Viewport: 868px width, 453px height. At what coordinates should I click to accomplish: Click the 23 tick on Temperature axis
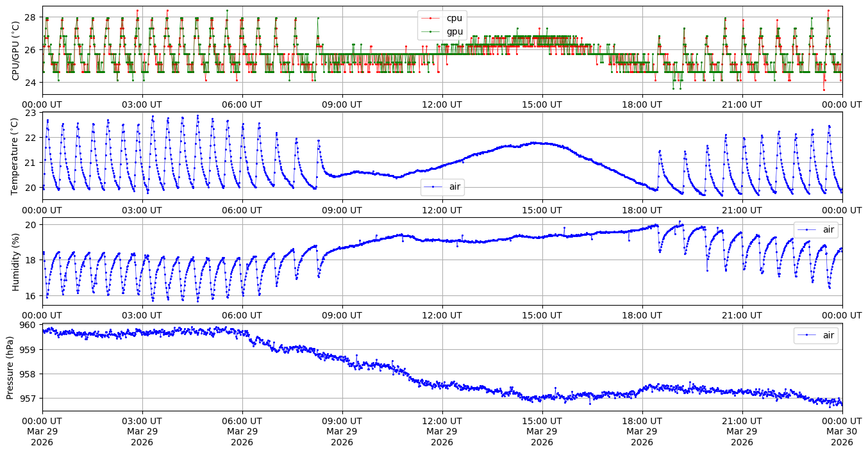pyautogui.click(x=31, y=113)
